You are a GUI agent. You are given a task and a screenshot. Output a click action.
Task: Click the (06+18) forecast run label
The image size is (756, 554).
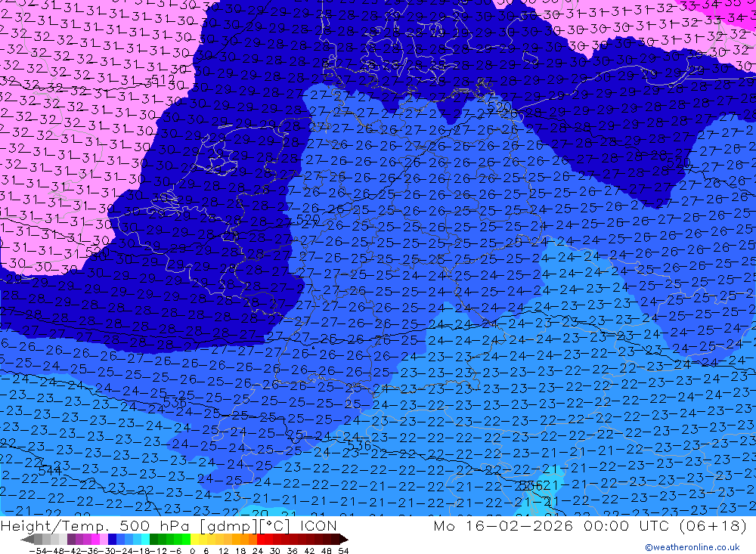(713, 525)
